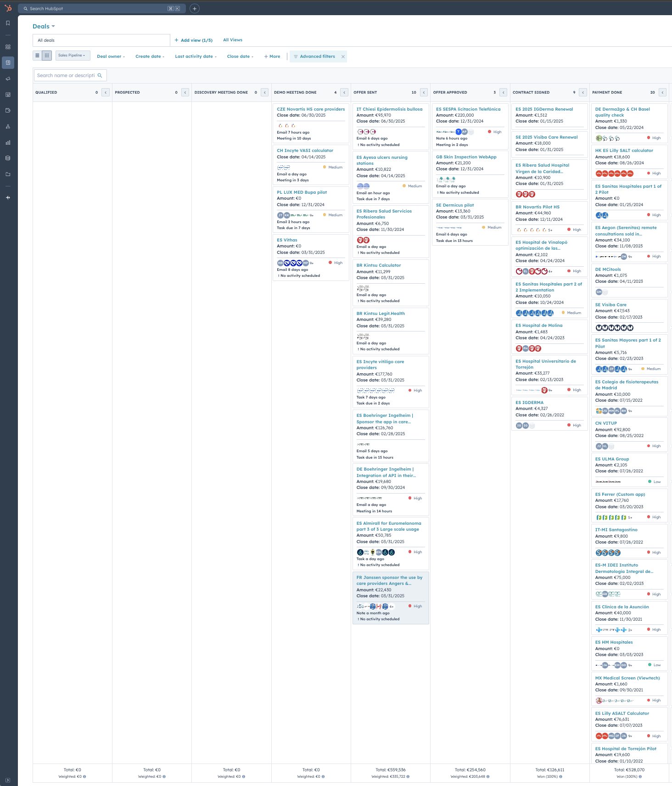This screenshot has height=786, width=672.
Task: Open All Views link
Action: point(233,40)
